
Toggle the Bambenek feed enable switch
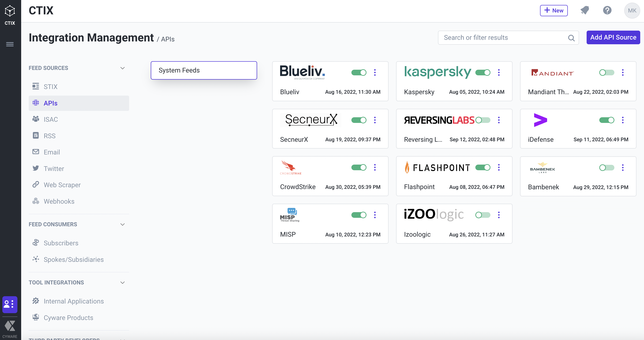pyautogui.click(x=607, y=168)
